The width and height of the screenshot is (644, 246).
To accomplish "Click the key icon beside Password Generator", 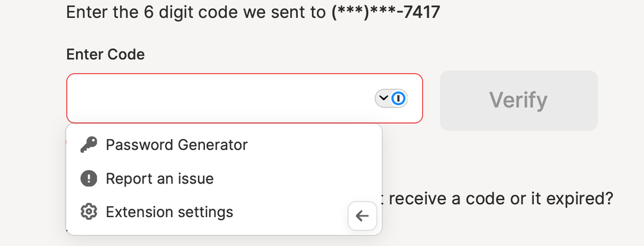I will pos(89,145).
